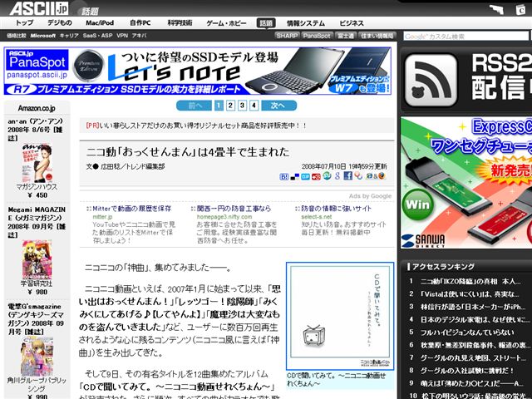Open the 関西一円の防音工事なら ad link
Image resolution: width=532 pixels, height=399 pixels.
coord(234,209)
